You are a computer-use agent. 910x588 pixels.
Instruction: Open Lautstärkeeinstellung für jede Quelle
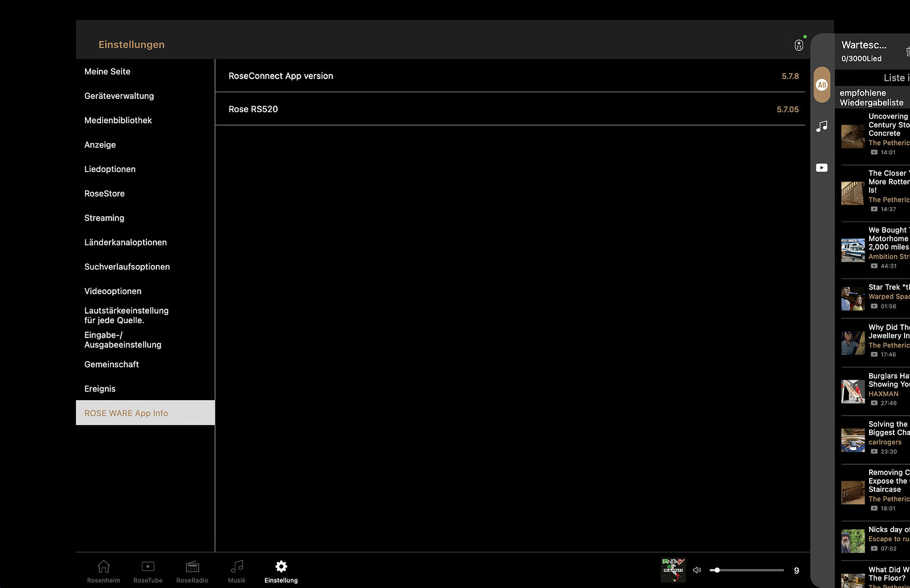point(145,315)
